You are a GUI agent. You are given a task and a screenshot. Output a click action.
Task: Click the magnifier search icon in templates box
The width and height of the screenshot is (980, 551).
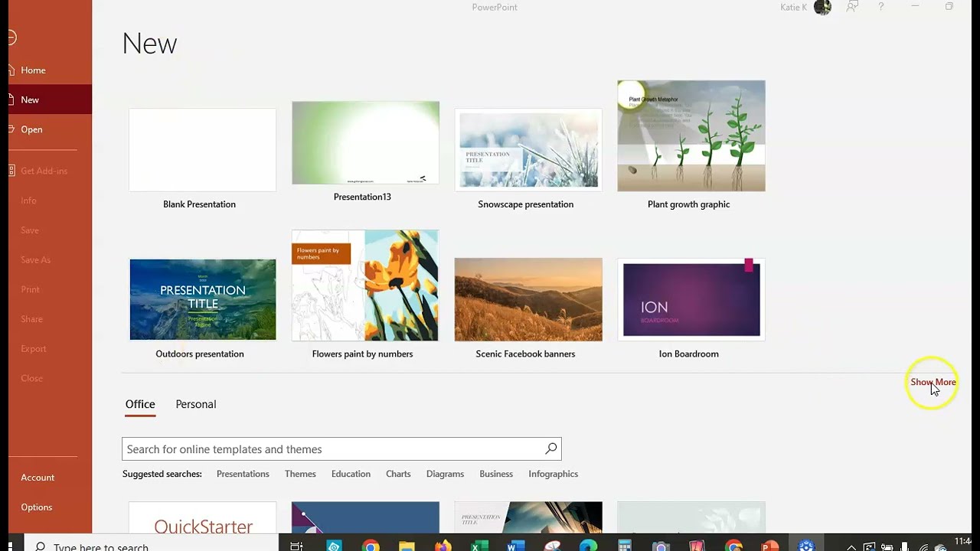(550, 448)
